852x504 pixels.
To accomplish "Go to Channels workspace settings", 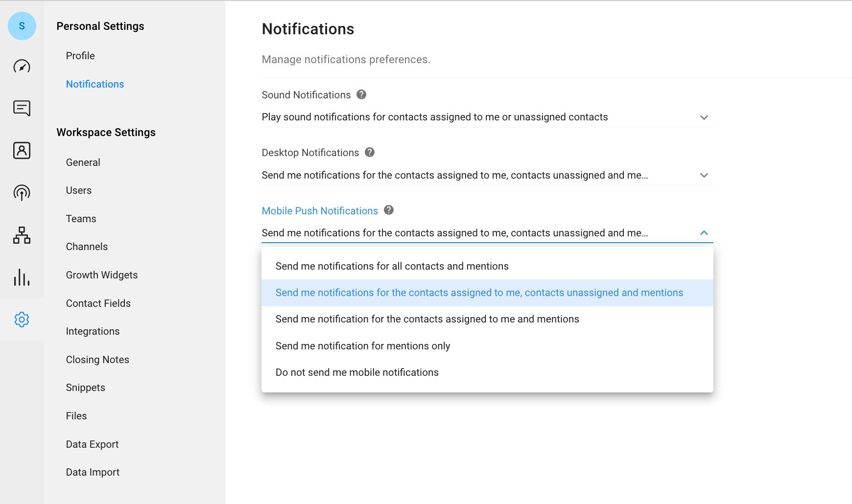I will point(87,247).
